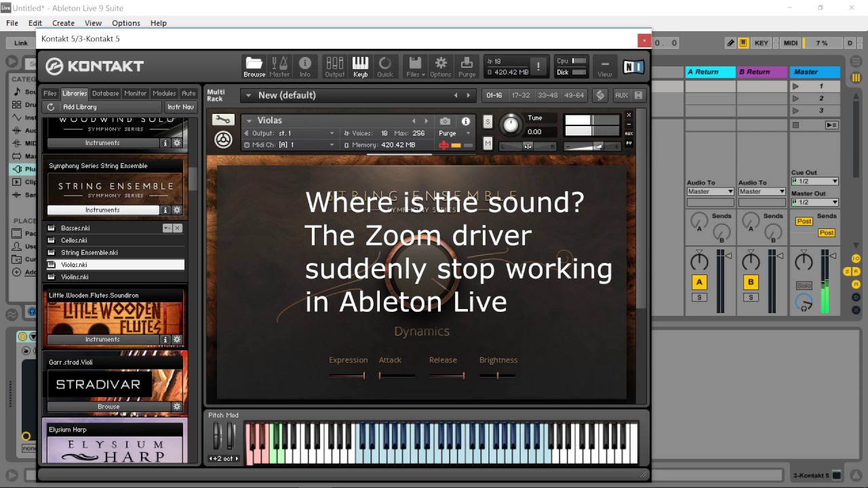Click the Stradivari library gear icon
Screen dimensions: 868x488
[x=177, y=407]
